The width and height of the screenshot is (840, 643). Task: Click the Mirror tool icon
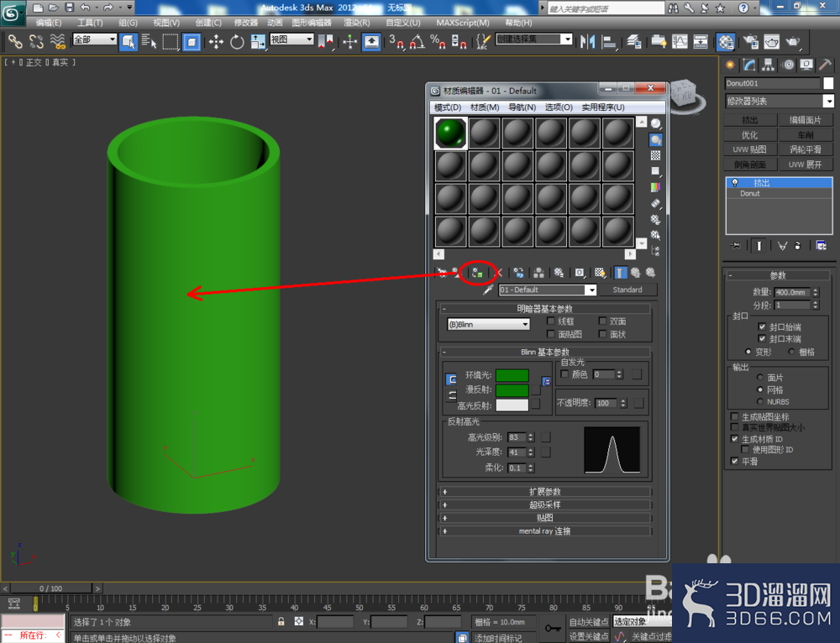click(588, 42)
